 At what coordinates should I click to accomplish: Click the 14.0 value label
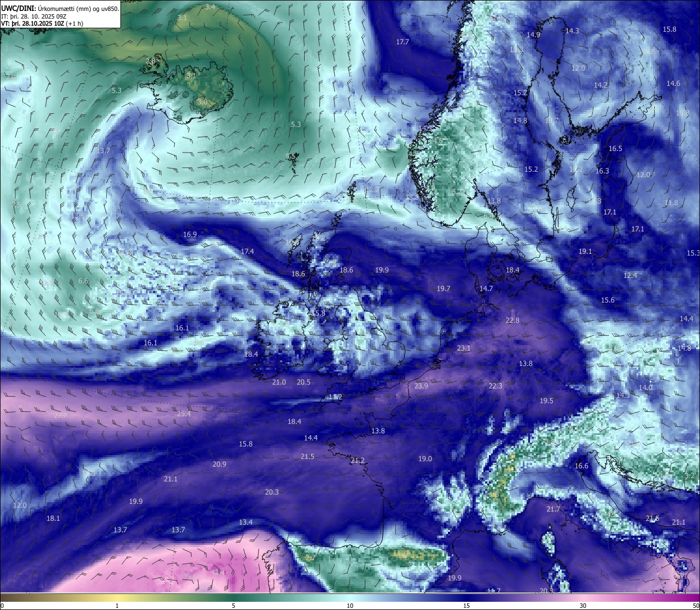click(646, 388)
